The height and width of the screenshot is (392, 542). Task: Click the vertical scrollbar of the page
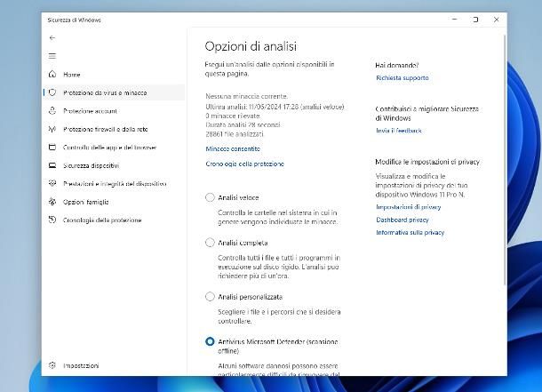tap(505, 160)
